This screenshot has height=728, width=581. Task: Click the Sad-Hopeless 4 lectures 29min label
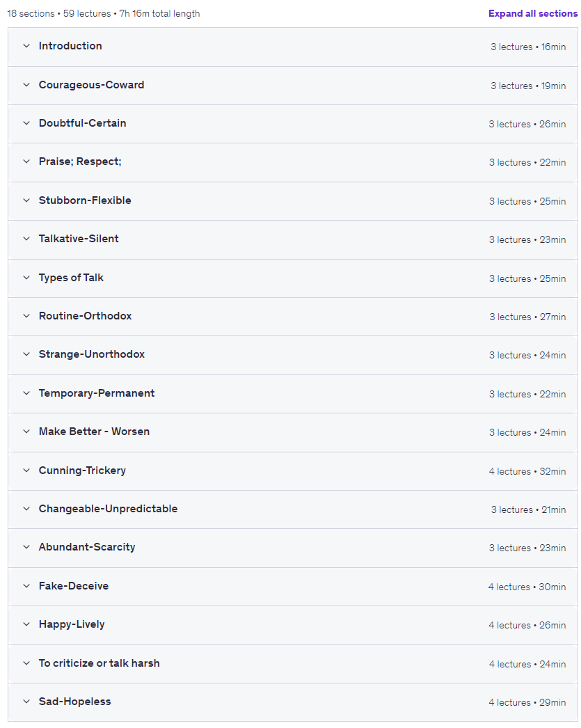[x=527, y=702]
